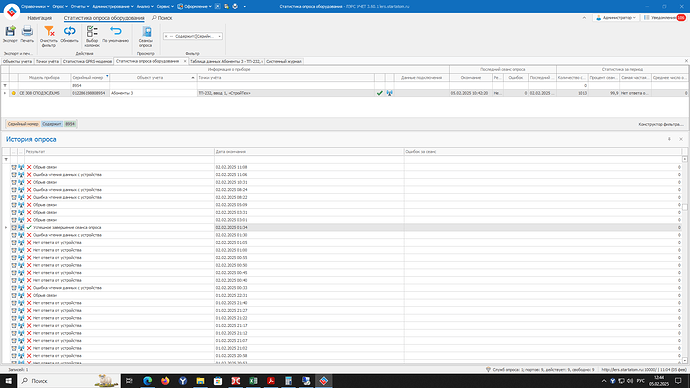Click the История опроса vertical scrollbar
Screen dimensions: 690x388
pos(685,260)
